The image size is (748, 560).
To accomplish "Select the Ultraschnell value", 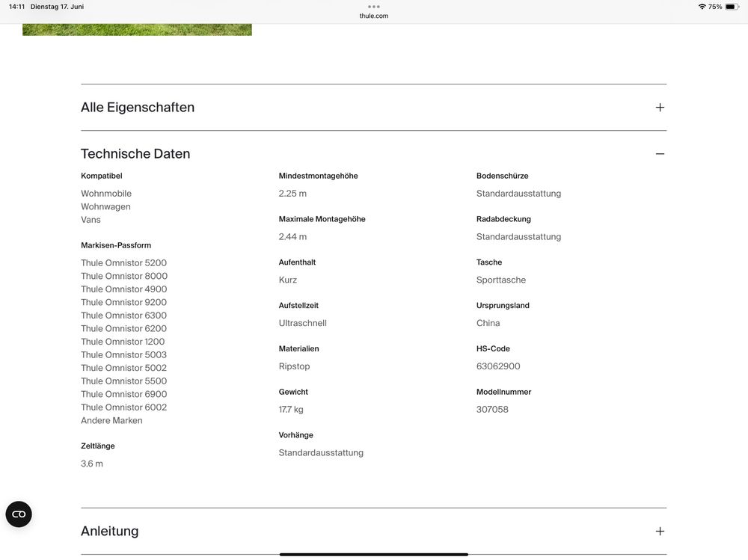I will [x=302, y=323].
